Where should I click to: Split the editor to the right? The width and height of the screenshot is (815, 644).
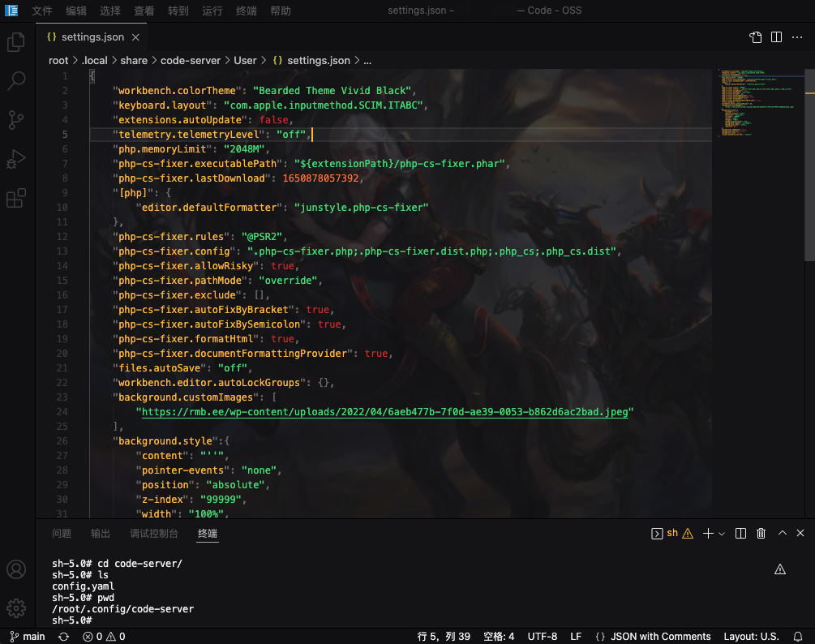(x=776, y=37)
